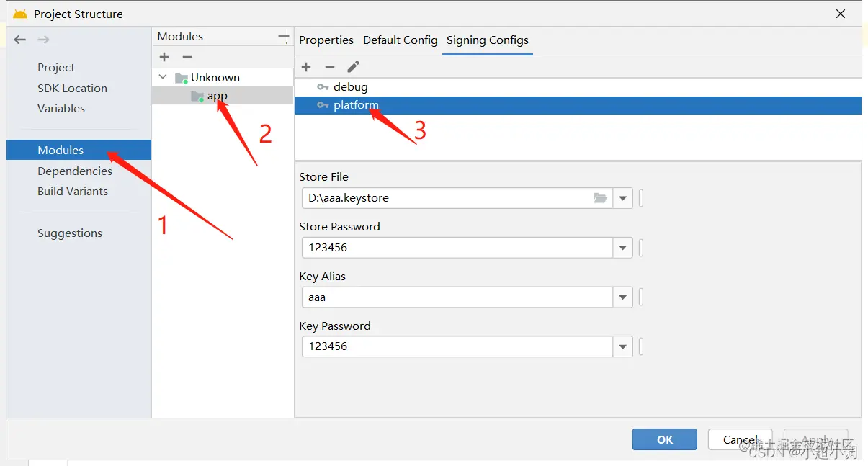The height and width of the screenshot is (466, 868).
Task: Click the app module folder icon
Action: click(197, 97)
